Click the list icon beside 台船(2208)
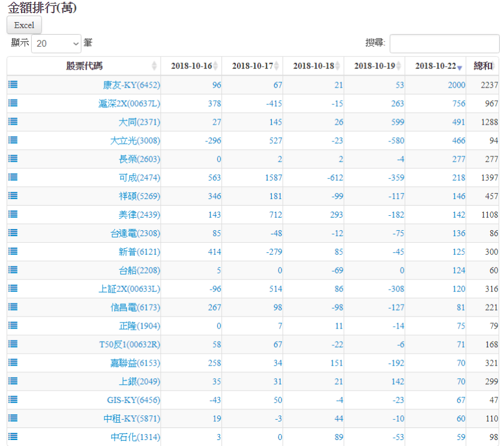The width and height of the screenshot is (504, 446). [13, 270]
